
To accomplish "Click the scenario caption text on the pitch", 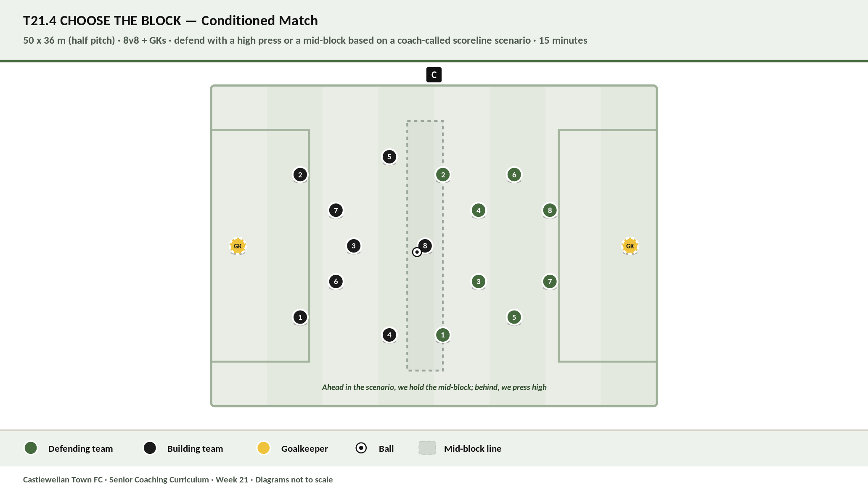I will coord(434,387).
